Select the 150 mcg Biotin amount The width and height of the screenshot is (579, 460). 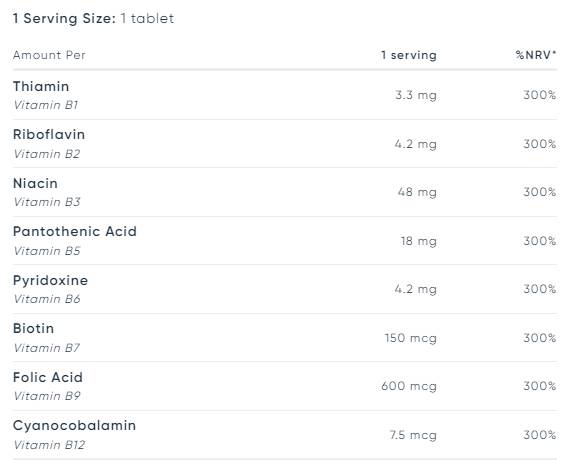pos(411,338)
